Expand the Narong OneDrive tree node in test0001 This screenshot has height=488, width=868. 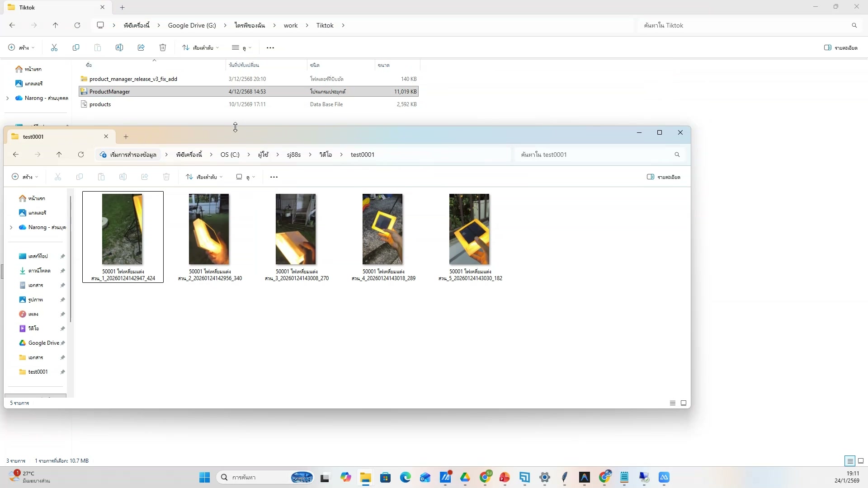[11, 227]
